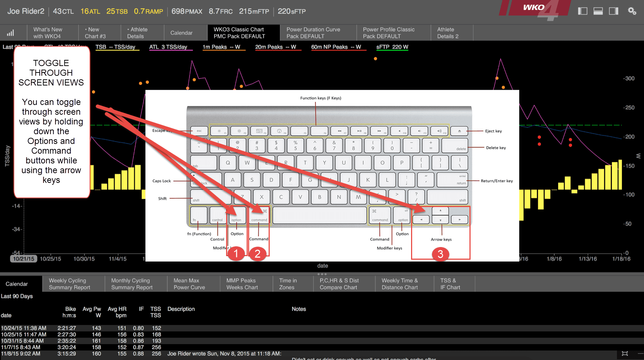Screen dimensions: 644x360
Task: Click the Notes column header
Action: point(299,309)
